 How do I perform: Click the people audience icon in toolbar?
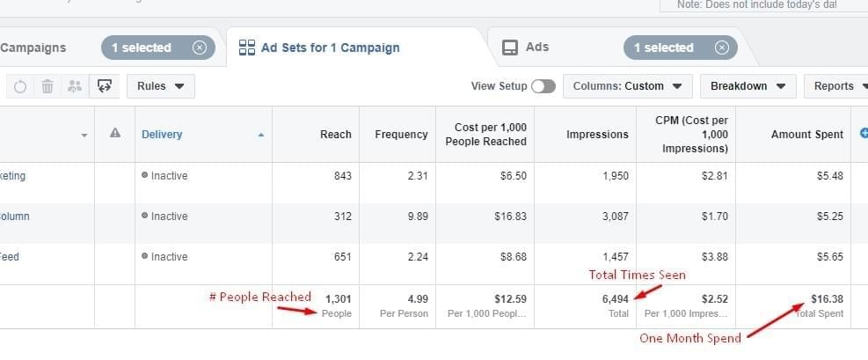coord(75,86)
